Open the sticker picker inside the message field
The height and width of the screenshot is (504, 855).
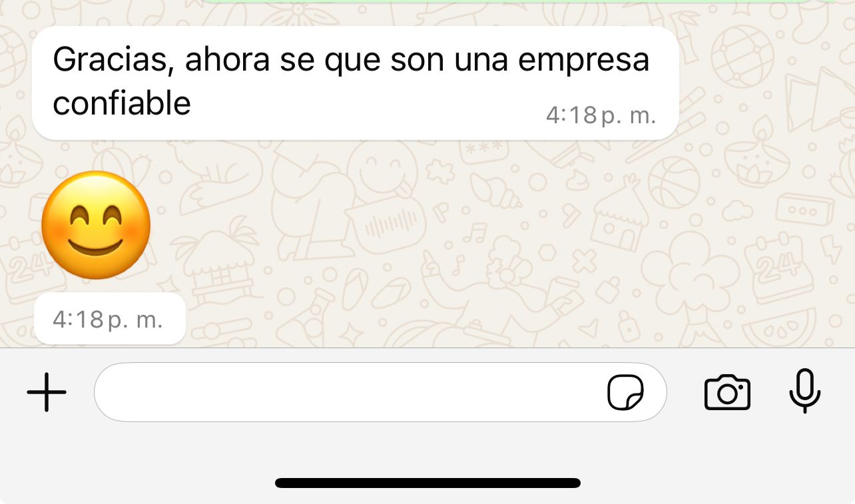pyautogui.click(x=625, y=392)
